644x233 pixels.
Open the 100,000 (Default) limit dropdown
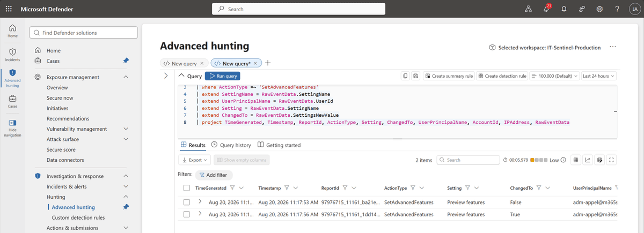[x=554, y=76]
